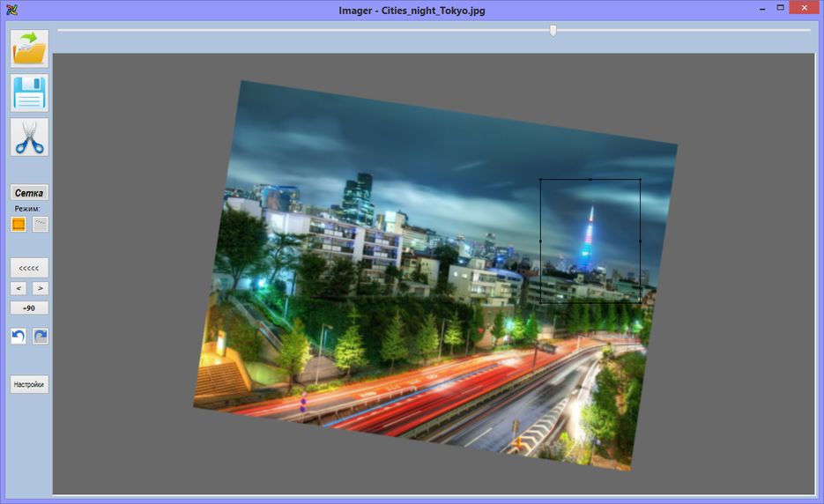The image size is (824, 504).
Task: Rotate the image with the +90 button
Action: coord(29,308)
